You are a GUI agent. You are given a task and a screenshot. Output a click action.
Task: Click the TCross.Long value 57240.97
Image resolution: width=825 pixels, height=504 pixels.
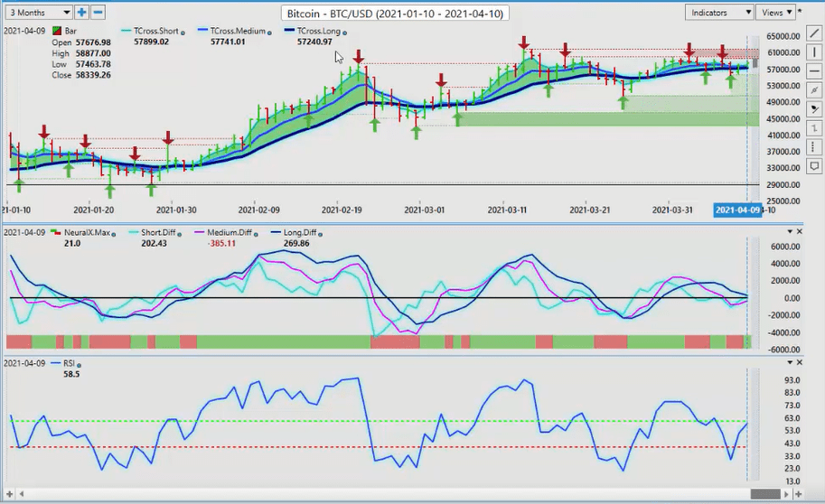(314, 42)
